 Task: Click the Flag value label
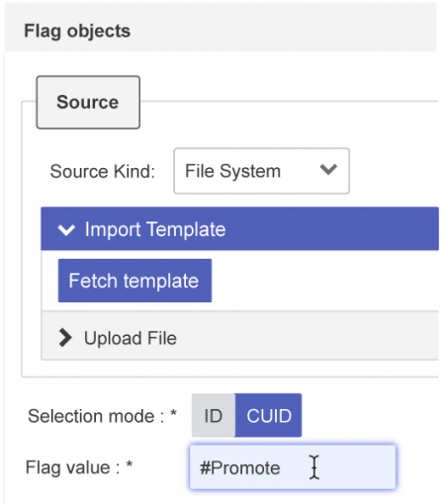pyautogui.click(x=79, y=467)
